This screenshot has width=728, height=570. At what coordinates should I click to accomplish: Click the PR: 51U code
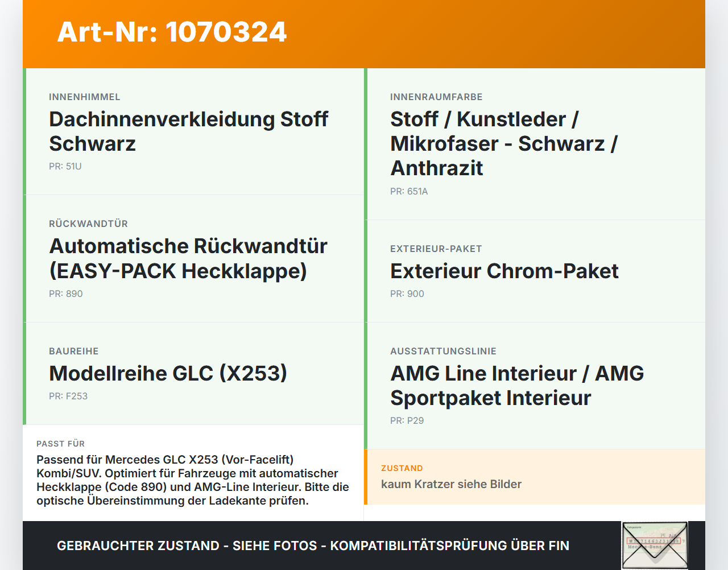65,167
